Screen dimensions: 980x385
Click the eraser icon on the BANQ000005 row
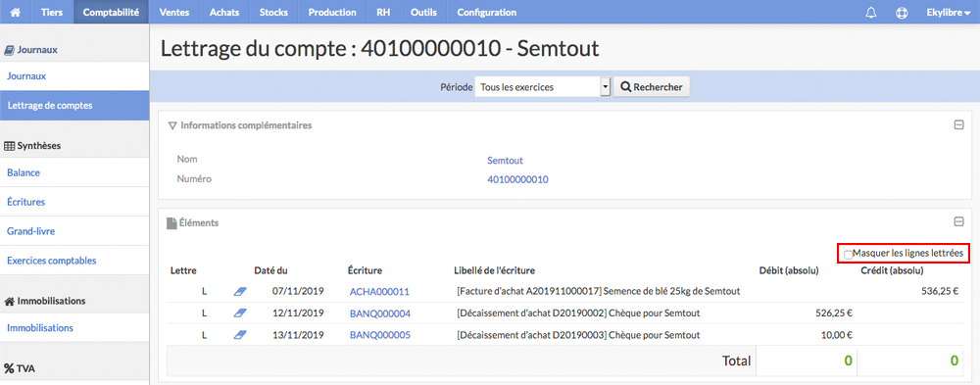click(241, 335)
